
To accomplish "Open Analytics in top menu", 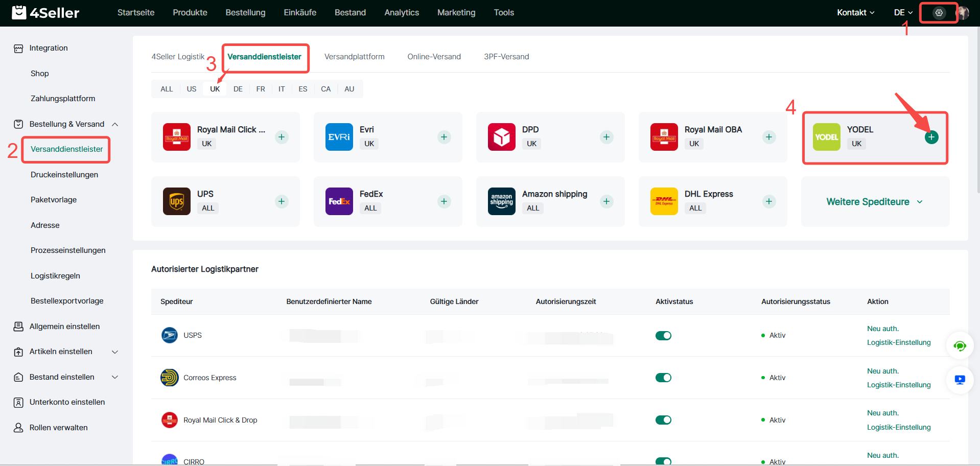I will [401, 13].
